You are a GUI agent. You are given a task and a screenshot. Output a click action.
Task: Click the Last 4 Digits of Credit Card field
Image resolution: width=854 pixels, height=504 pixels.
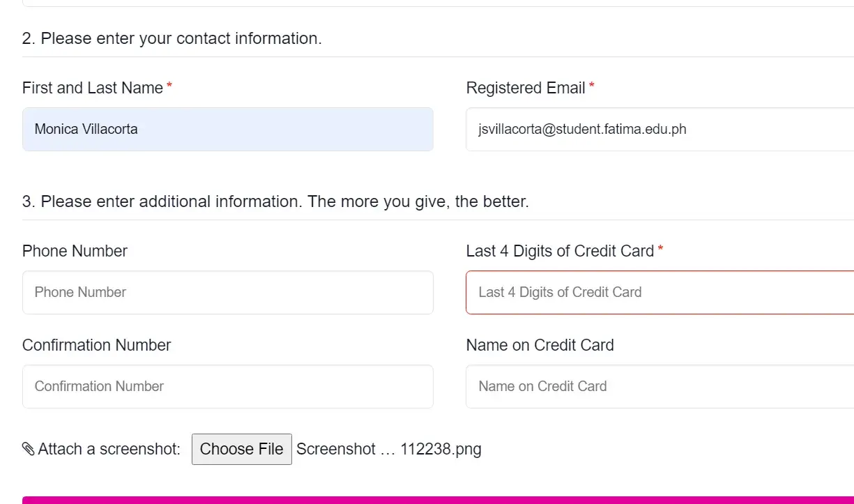click(659, 292)
